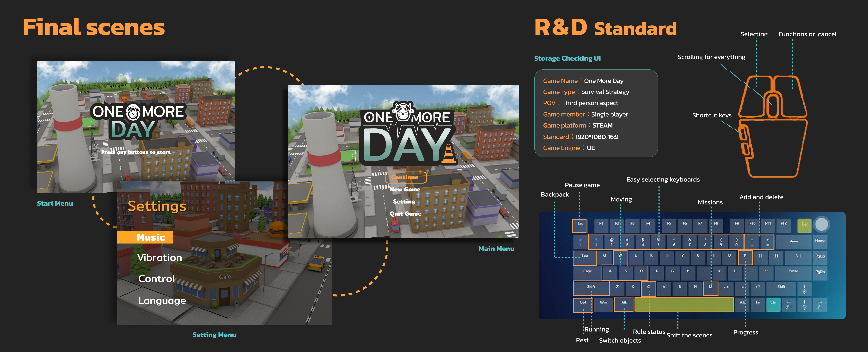The width and height of the screenshot is (868, 352).
Task: Click the 'Setting Menu' caption
Action: [x=214, y=335]
